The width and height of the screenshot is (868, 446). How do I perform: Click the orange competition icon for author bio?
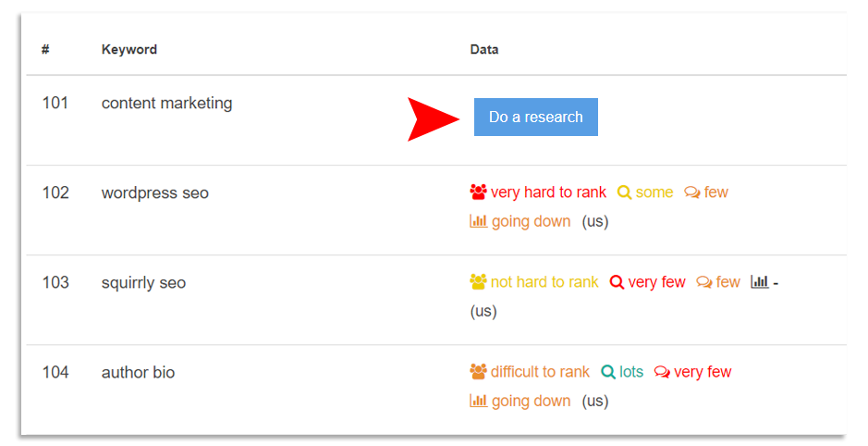(478, 371)
